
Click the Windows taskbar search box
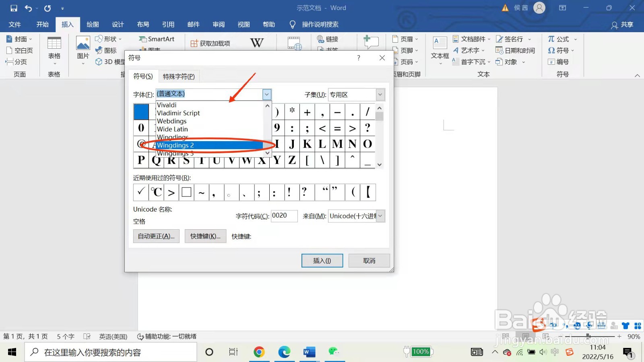coord(111,352)
